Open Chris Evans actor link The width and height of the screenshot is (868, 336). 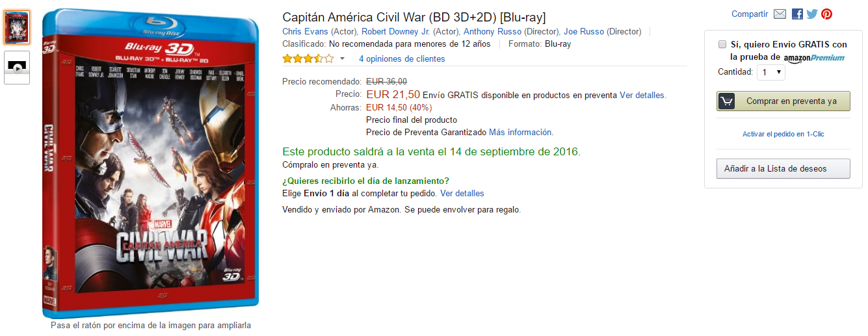click(305, 31)
